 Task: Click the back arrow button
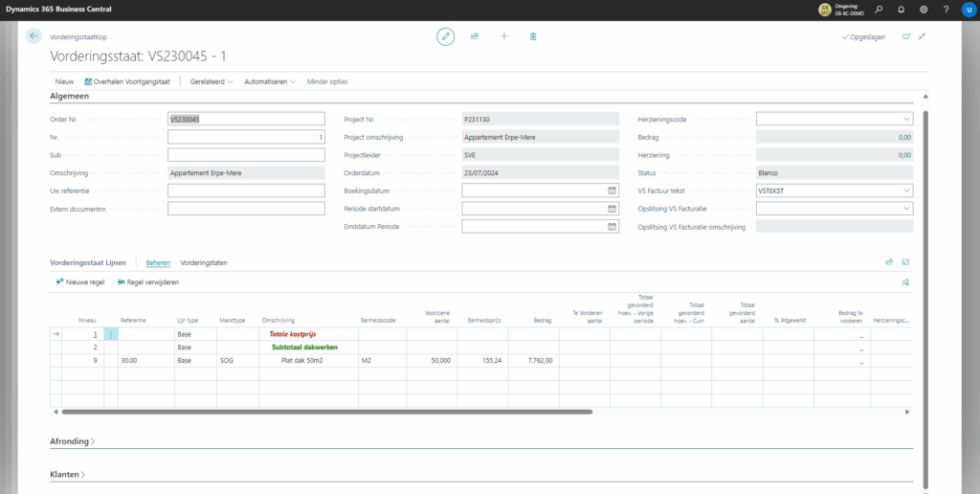34,36
